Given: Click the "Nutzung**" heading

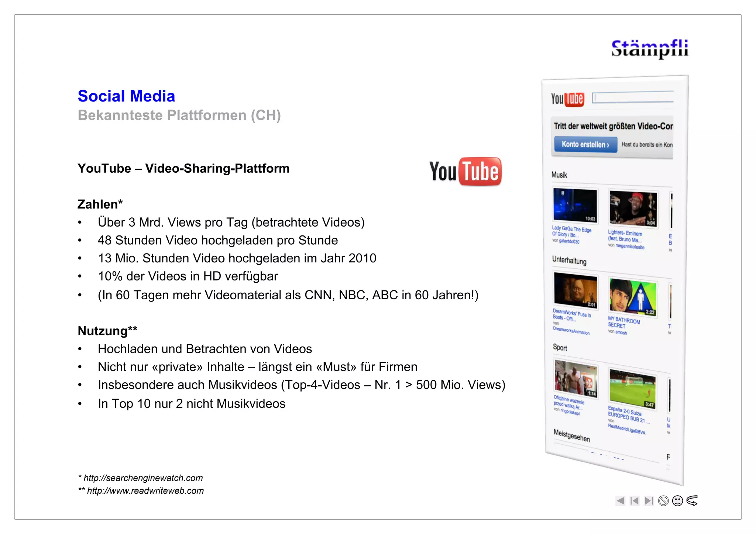Looking at the screenshot, I should [x=107, y=331].
